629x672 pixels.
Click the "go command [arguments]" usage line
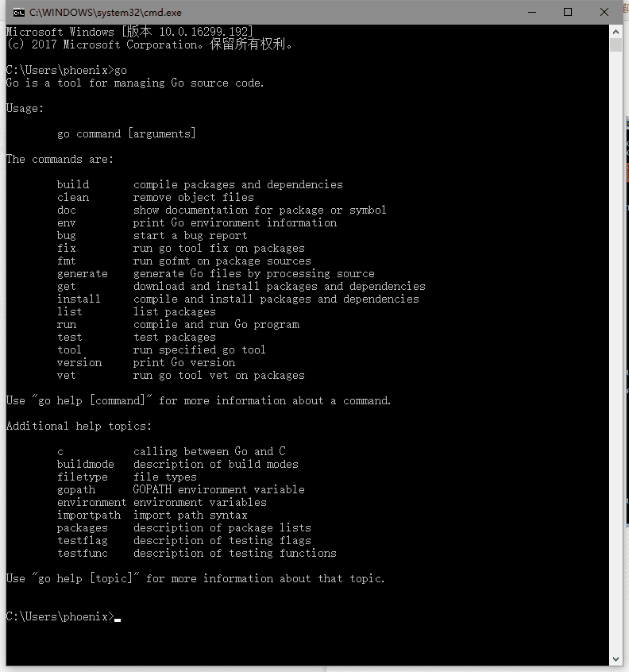click(x=126, y=133)
